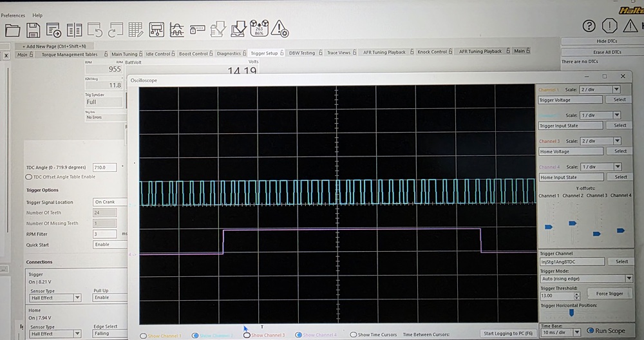Click the page-with-arrow export icon
Screen dimensions: 644x340
click(x=54, y=30)
